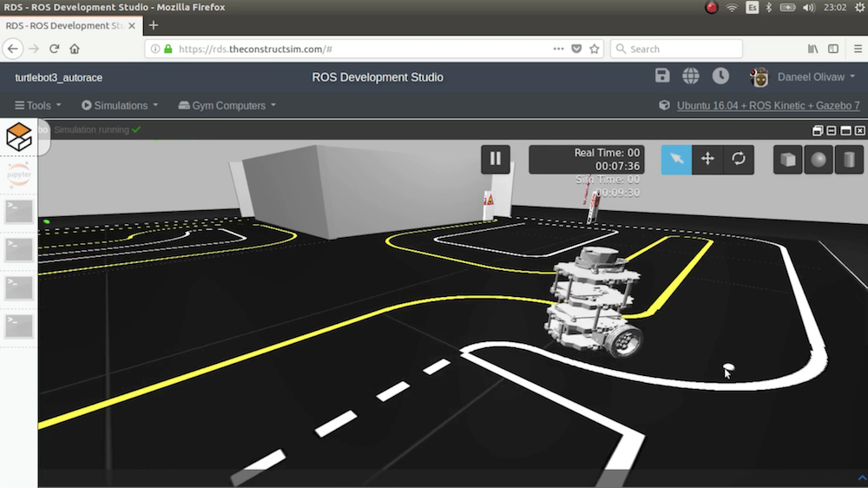Open page actions three-dot menu
The height and width of the screenshot is (488, 868).
tap(558, 49)
